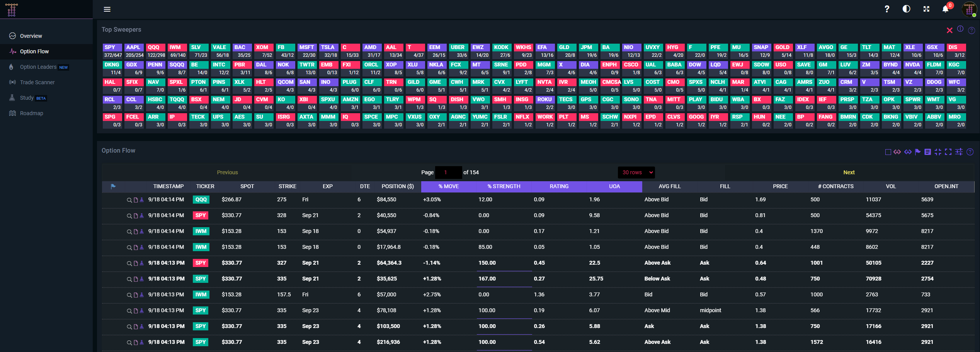
Task: Click the notes/log icon in Option Flow toolbar
Action: [x=927, y=152]
